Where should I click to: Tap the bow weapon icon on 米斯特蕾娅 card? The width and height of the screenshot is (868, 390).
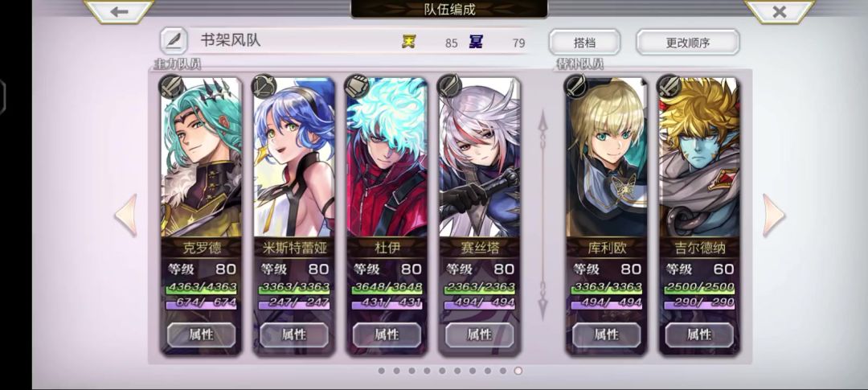click(264, 87)
